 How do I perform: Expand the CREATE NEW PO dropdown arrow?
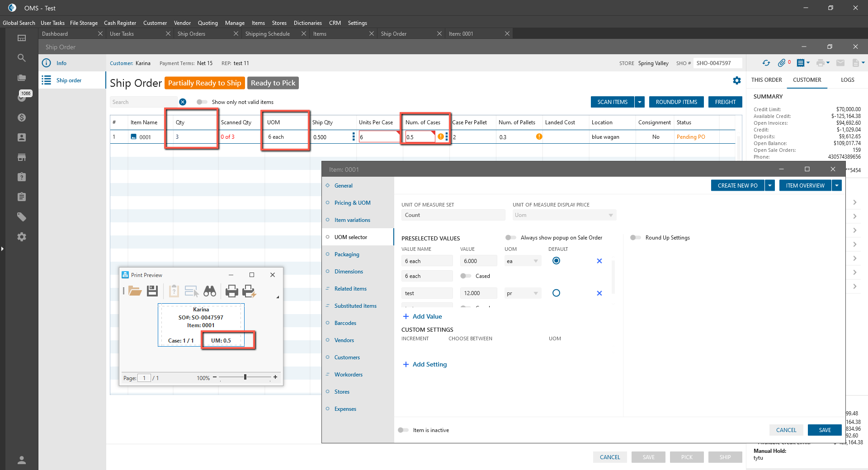(770, 186)
